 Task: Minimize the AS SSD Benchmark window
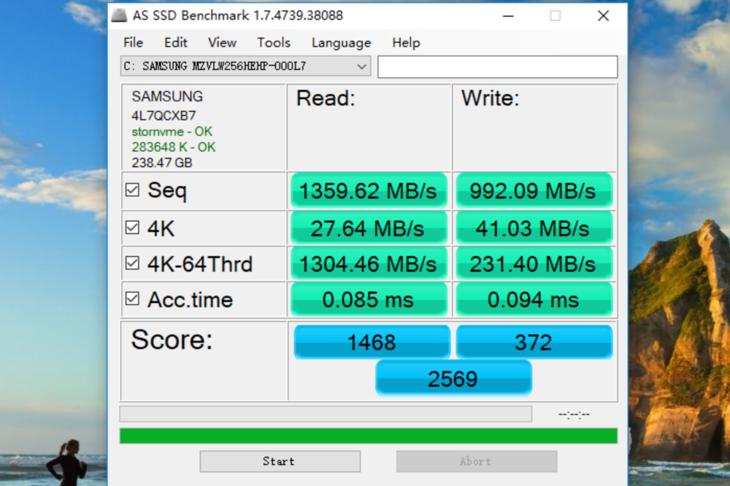509,16
